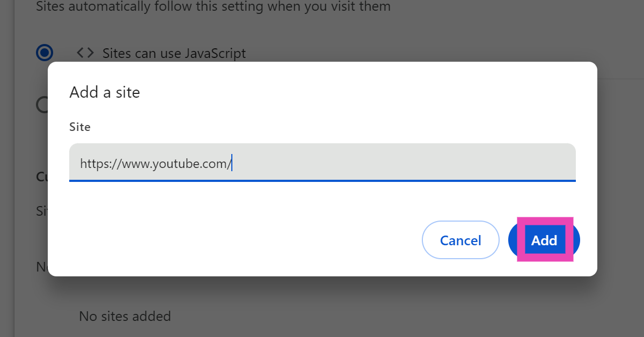The image size is (644, 337).
Task: Click the Add a site dialog title
Action: click(x=105, y=92)
